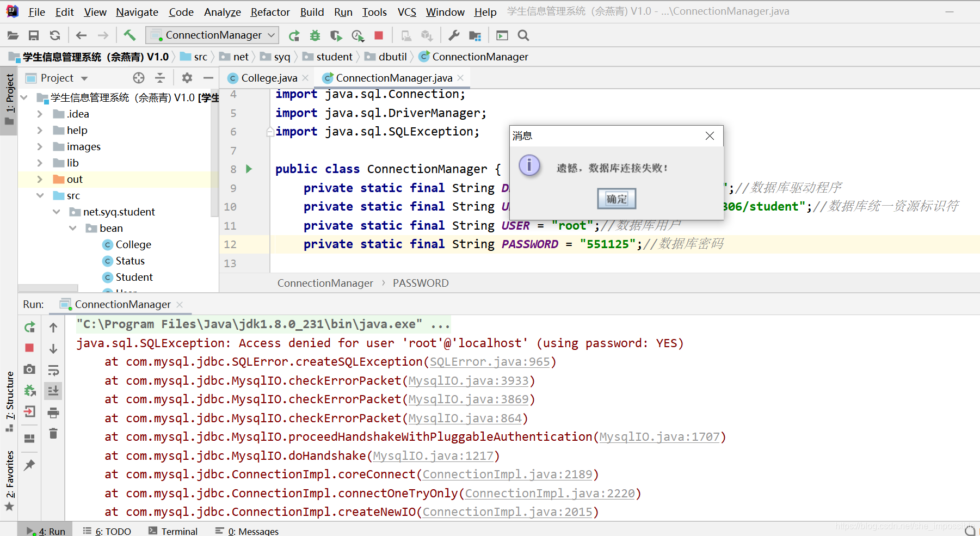Open MysqlIO.java:1707 stack trace link
Image resolution: width=980 pixels, height=536 pixels.
tap(660, 436)
